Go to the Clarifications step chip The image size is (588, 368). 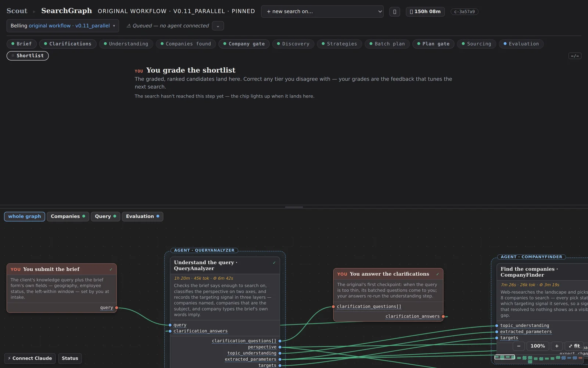coord(68,44)
